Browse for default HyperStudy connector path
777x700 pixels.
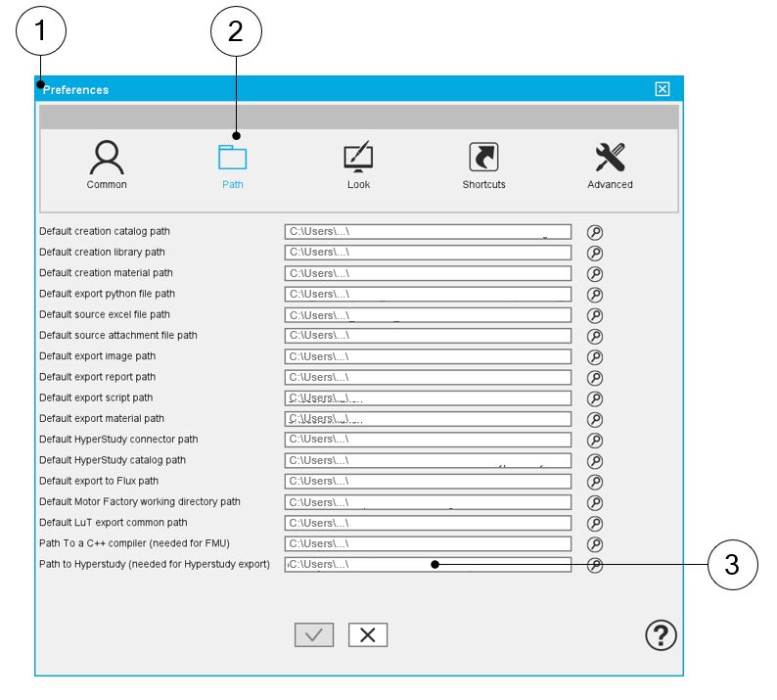coord(594,440)
